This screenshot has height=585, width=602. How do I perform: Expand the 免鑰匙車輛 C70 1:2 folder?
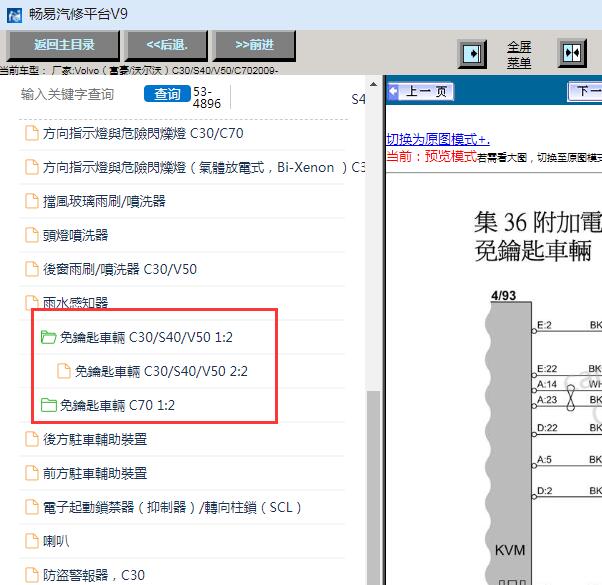(117, 405)
